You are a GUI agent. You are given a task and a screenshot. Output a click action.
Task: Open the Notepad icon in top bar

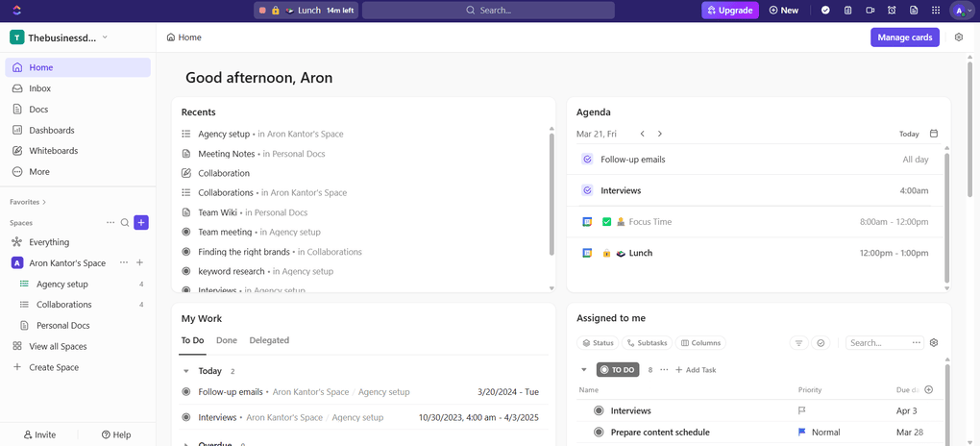pos(847,10)
